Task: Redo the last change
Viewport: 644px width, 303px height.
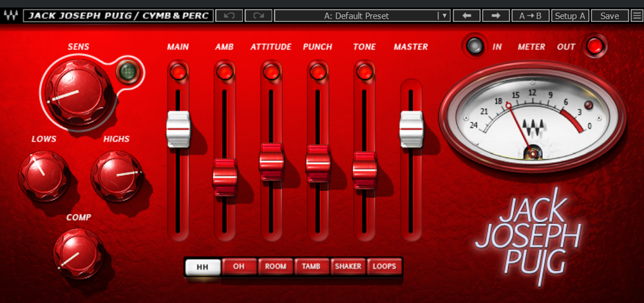Action: point(258,16)
